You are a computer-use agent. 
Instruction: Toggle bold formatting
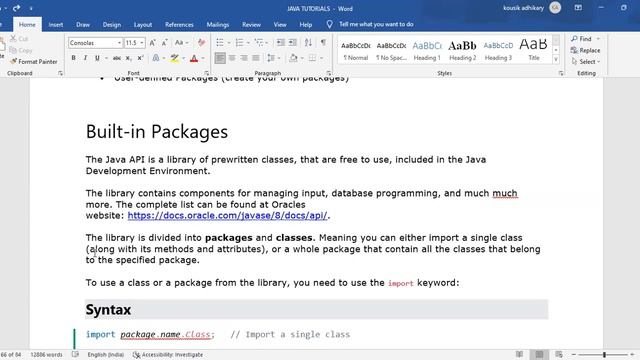tap(73, 58)
